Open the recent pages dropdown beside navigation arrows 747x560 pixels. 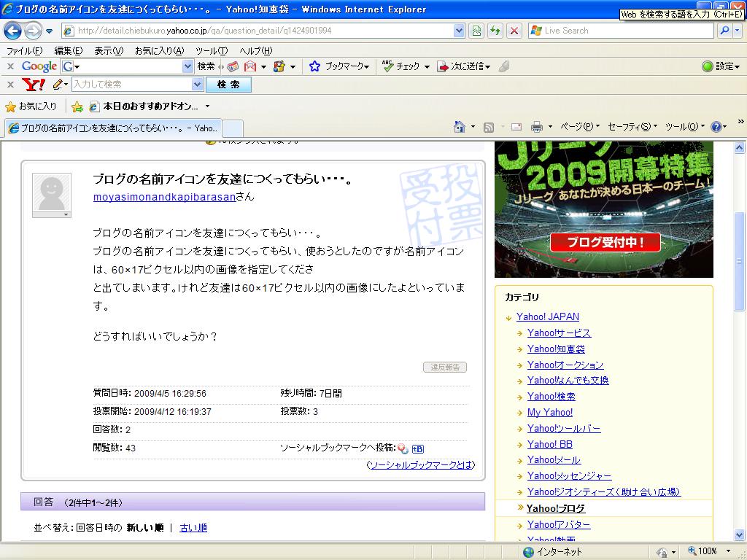click(x=49, y=31)
